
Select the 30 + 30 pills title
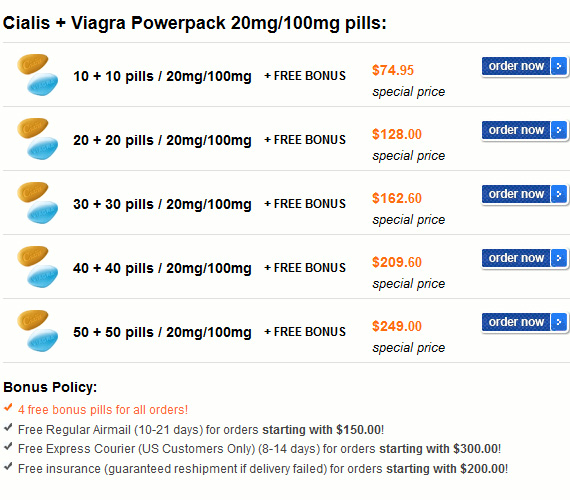click(x=162, y=204)
